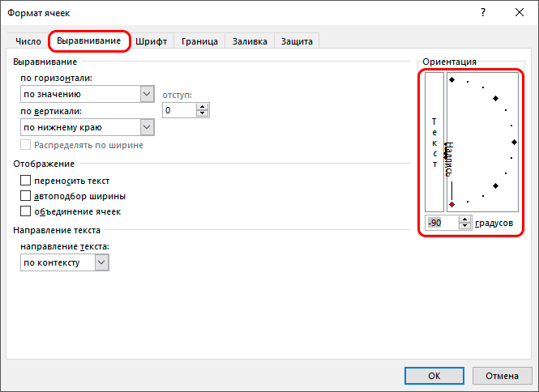Select the vertical Текст orientation box
The height and width of the screenshot is (392, 539).
tap(434, 142)
